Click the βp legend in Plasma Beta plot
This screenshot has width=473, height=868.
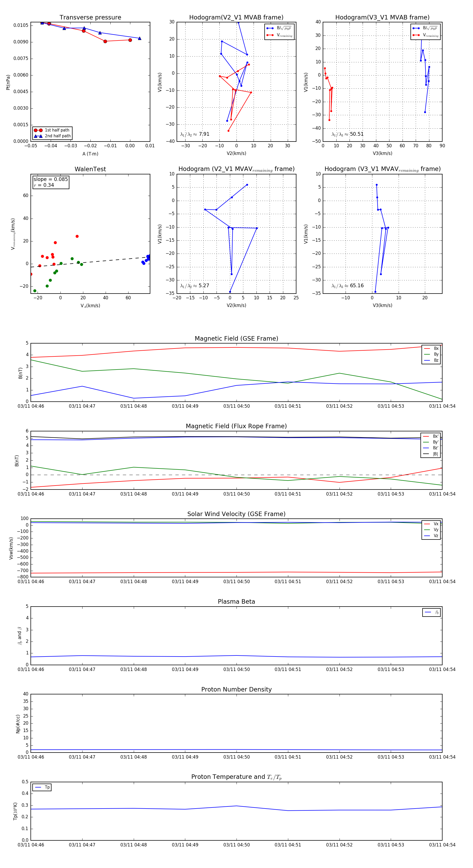(432, 612)
